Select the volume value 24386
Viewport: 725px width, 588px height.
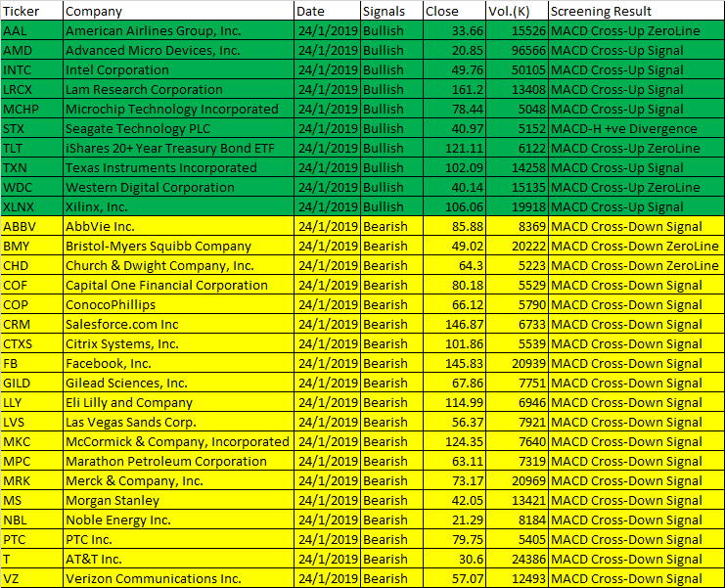[x=517, y=559]
